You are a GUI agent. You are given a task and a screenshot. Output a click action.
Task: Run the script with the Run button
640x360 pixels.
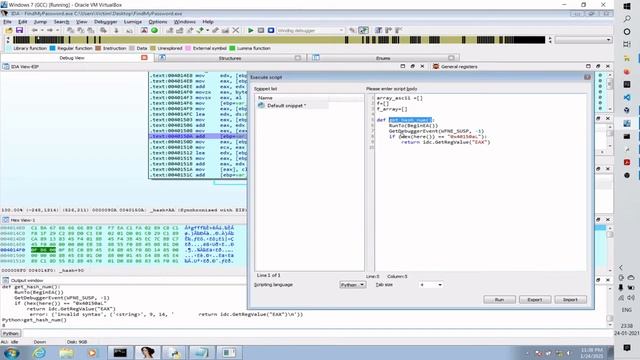[x=499, y=300]
